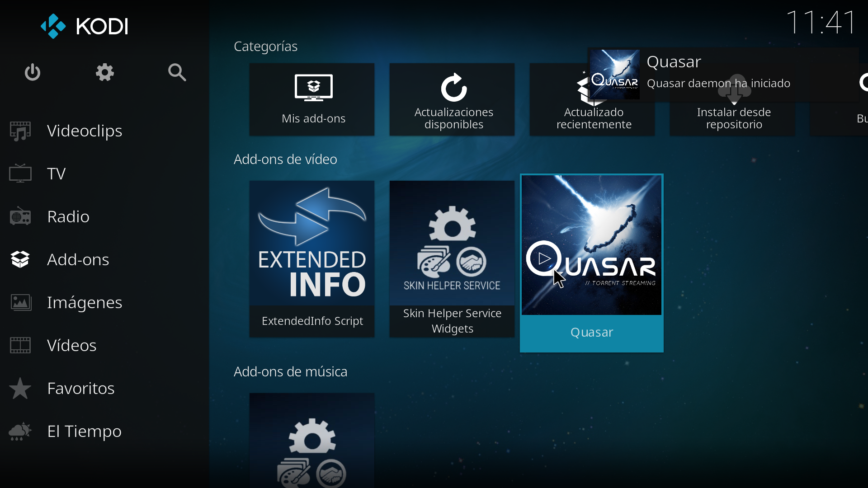Open the settings gear icon

[105, 72]
